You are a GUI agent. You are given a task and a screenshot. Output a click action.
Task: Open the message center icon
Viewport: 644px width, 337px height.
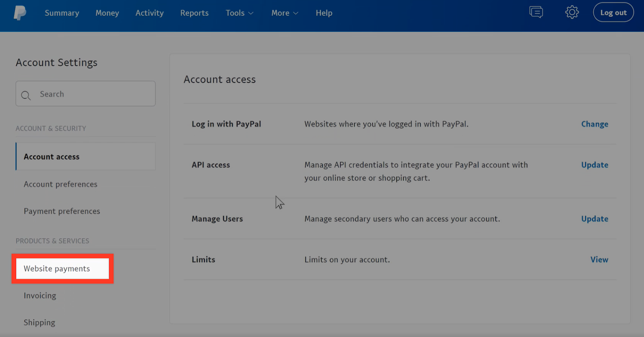point(536,12)
